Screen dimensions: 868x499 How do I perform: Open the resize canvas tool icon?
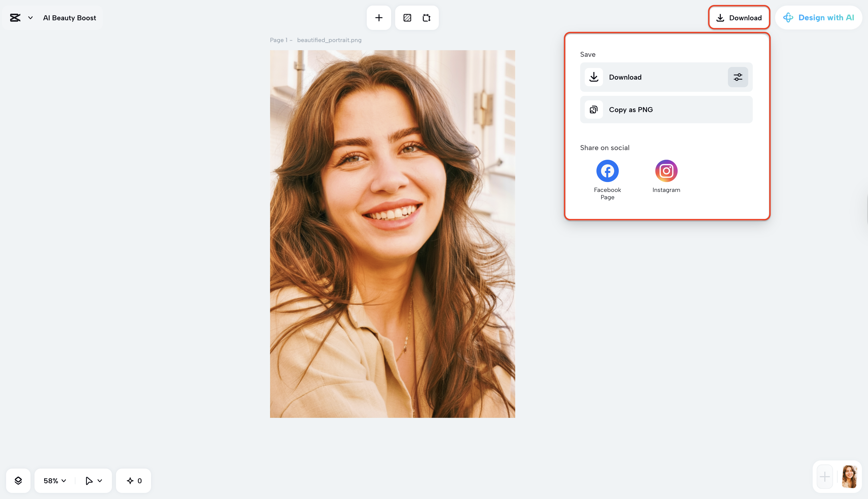pyautogui.click(x=427, y=18)
